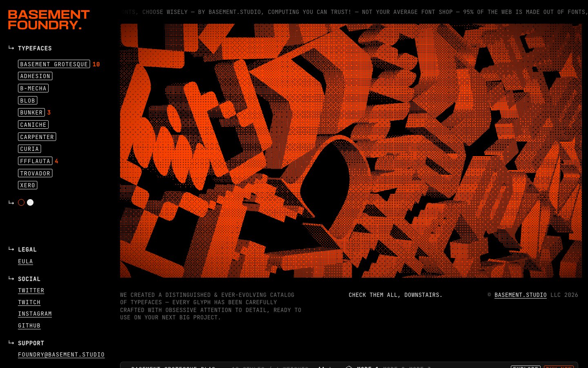
Task: Select the dark orange-outlined theme swatch
Action: pyautogui.click(x=21, y=202)
